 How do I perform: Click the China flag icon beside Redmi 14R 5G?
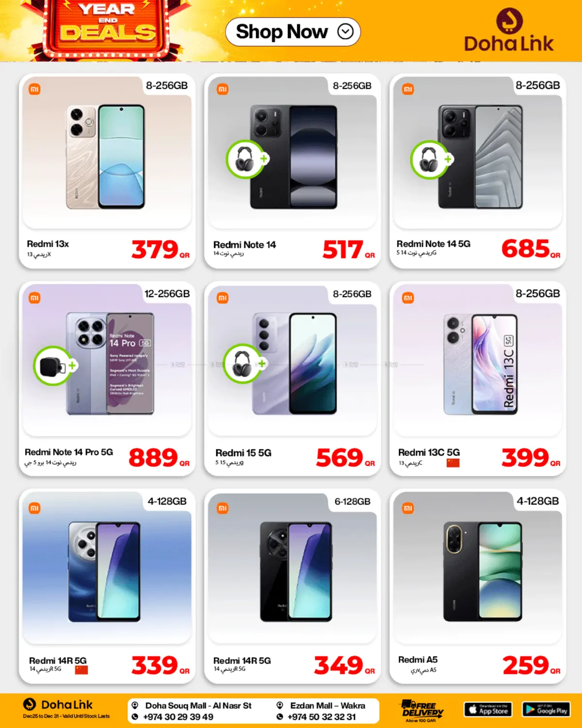81,670
